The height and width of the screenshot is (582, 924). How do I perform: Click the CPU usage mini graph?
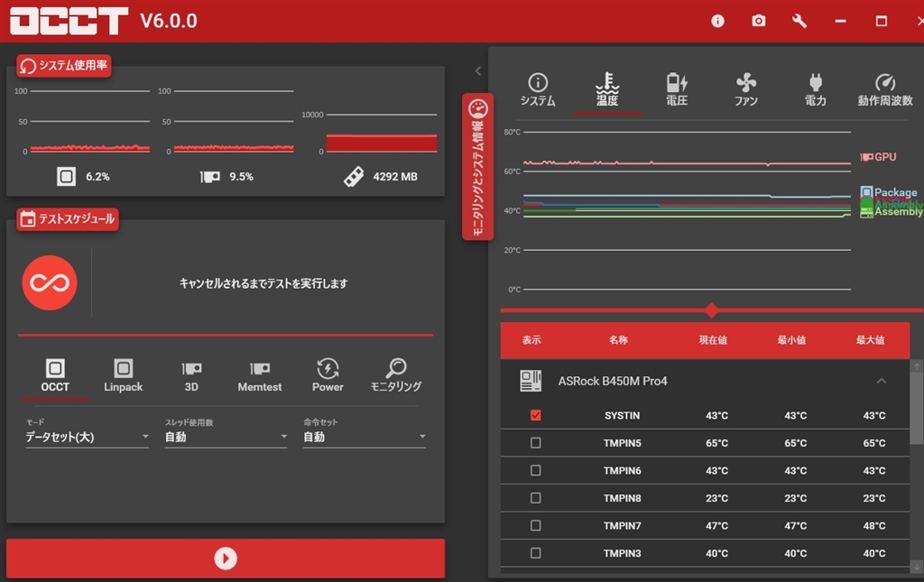(89, 121)
